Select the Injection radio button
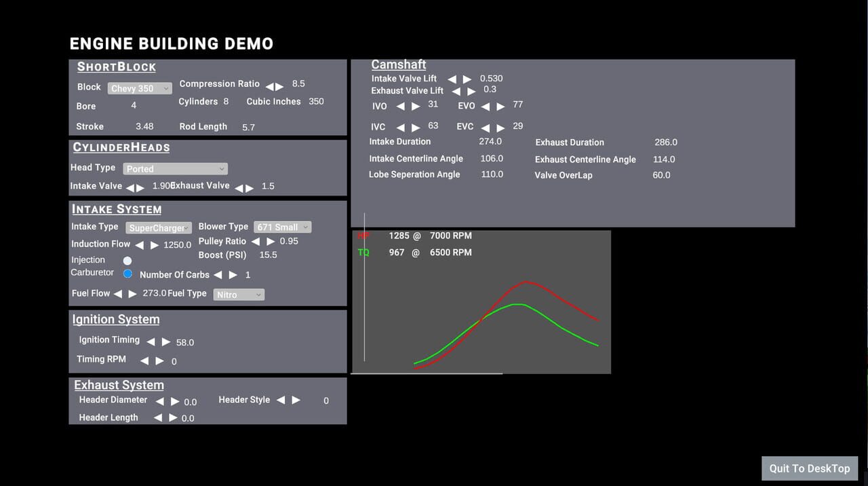 127,261
